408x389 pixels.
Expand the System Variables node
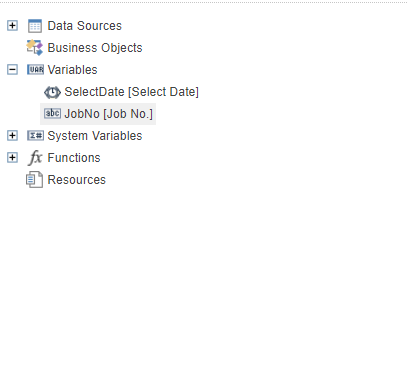(12, 136)
